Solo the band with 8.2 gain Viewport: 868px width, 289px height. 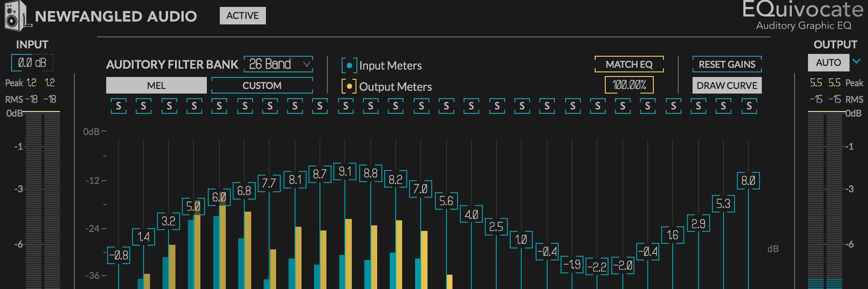396,106
